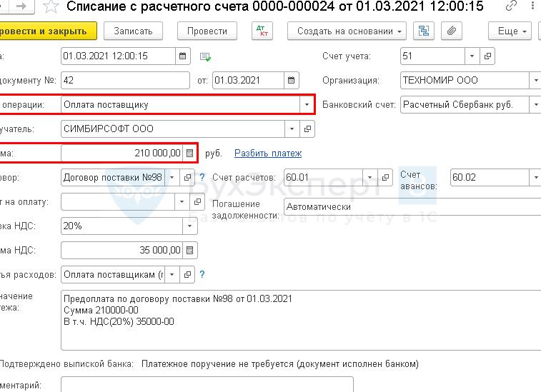Show Дт/Кт postings of document

[x=262, y=31]
